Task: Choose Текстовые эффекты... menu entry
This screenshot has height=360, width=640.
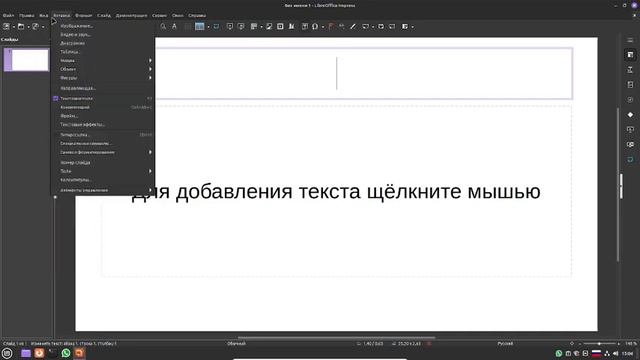Action: click(x=103, y=124)
